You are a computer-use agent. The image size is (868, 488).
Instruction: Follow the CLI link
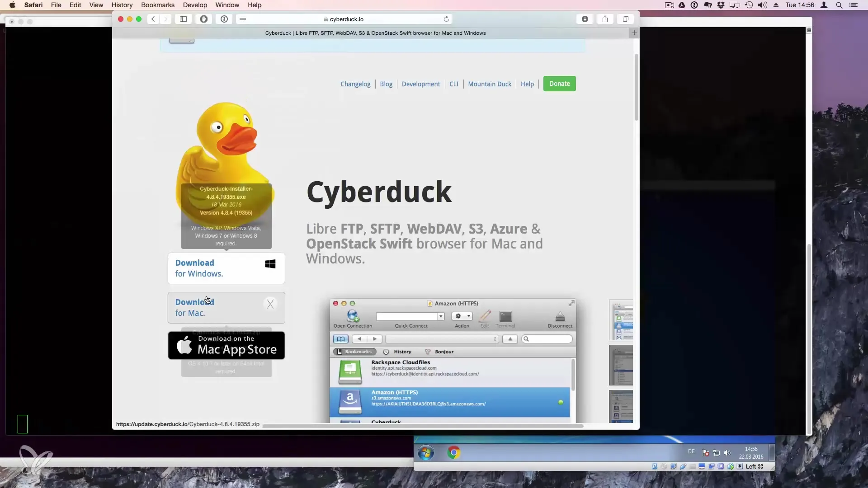pyautogui.click(x=454, y=84)
